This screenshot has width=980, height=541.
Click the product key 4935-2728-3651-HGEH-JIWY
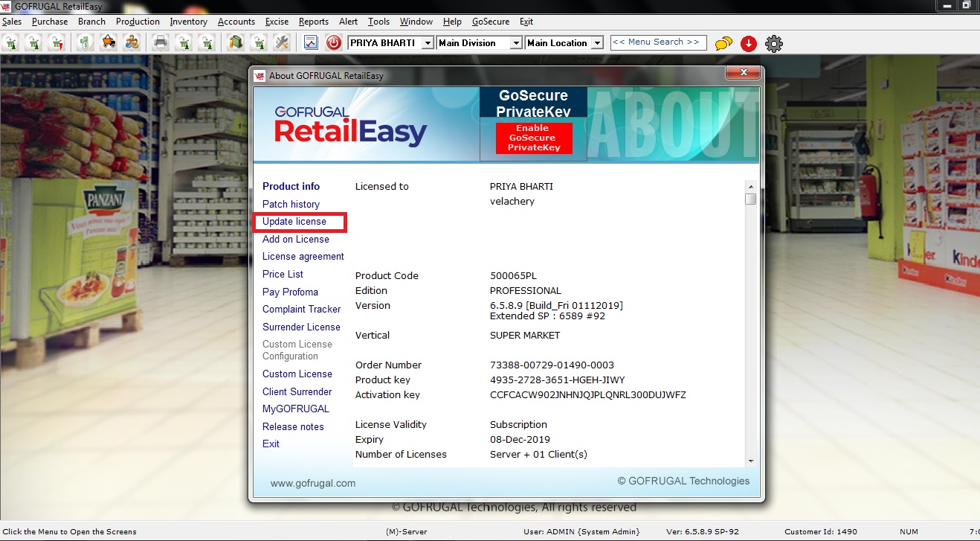click(x=557, y=380)
